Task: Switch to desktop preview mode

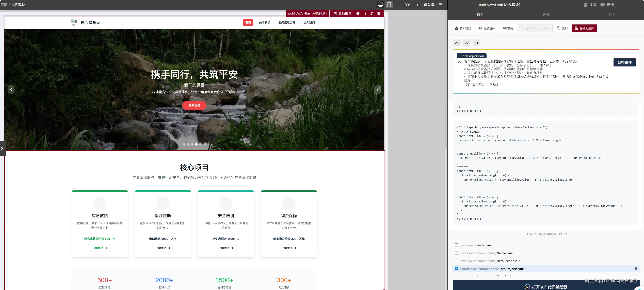Action: 380,5
